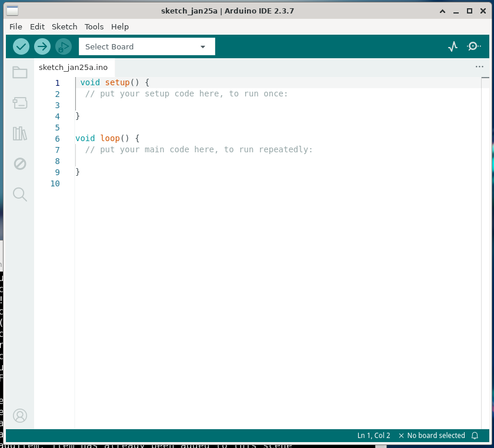Toggle the notifications bell in status bar
The image size is (494, 448).
(x=476, y=436)
